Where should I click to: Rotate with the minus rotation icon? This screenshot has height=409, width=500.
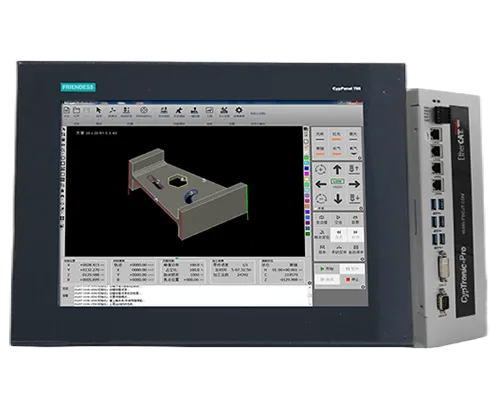click(321, 199)
